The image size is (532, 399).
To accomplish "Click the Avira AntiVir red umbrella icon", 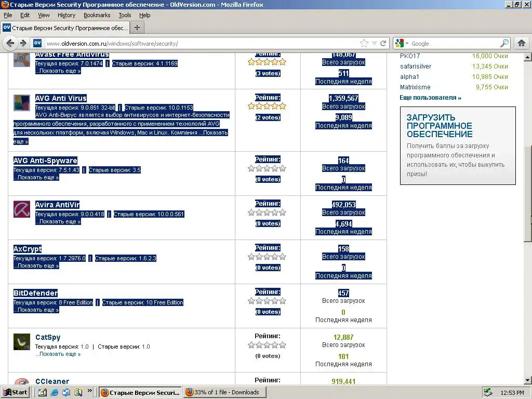I will point(22,209).
